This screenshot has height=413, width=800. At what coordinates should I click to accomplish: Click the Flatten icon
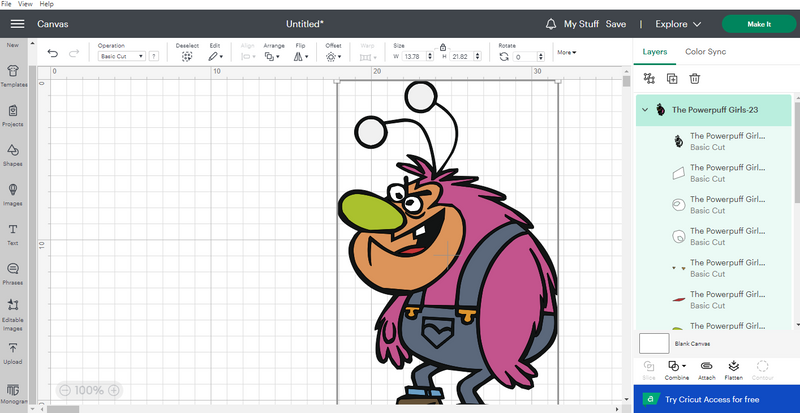click(733, 367)
